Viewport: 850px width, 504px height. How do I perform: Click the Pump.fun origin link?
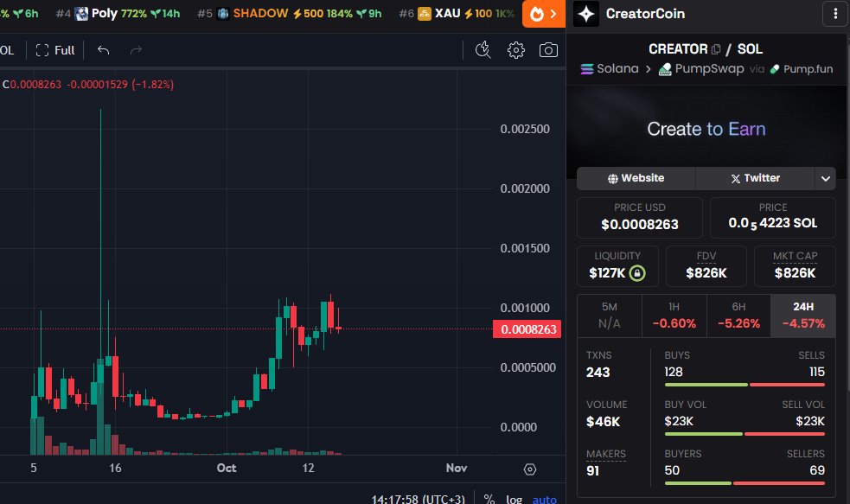click(x=802, y=69)
